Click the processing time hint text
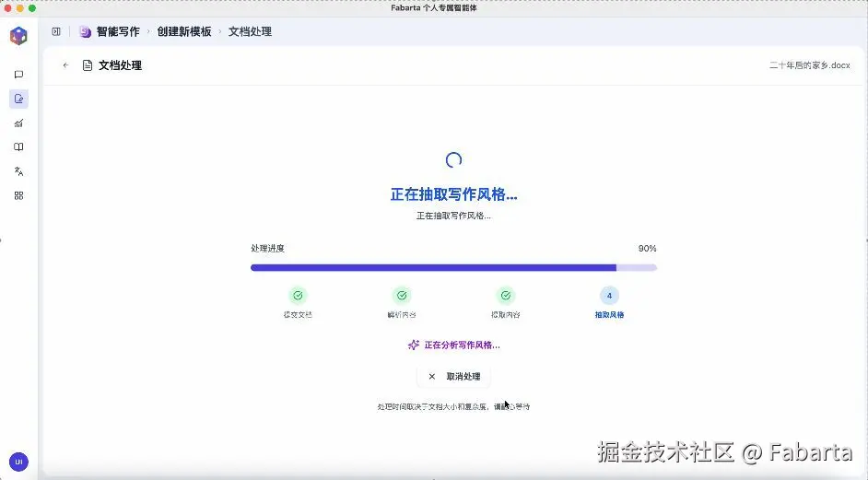The height and width of the screenshot is (480, 868). 453,406
